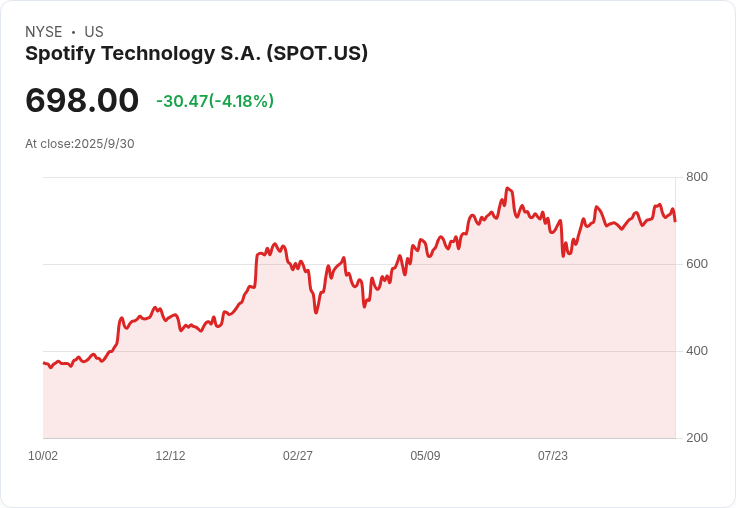Click the 800 y-axis label

tap(696, 177)
